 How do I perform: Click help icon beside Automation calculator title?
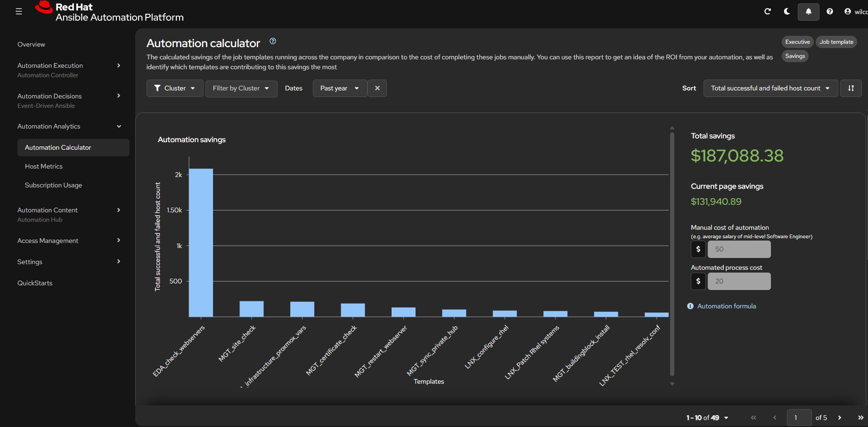click(273, 41)
